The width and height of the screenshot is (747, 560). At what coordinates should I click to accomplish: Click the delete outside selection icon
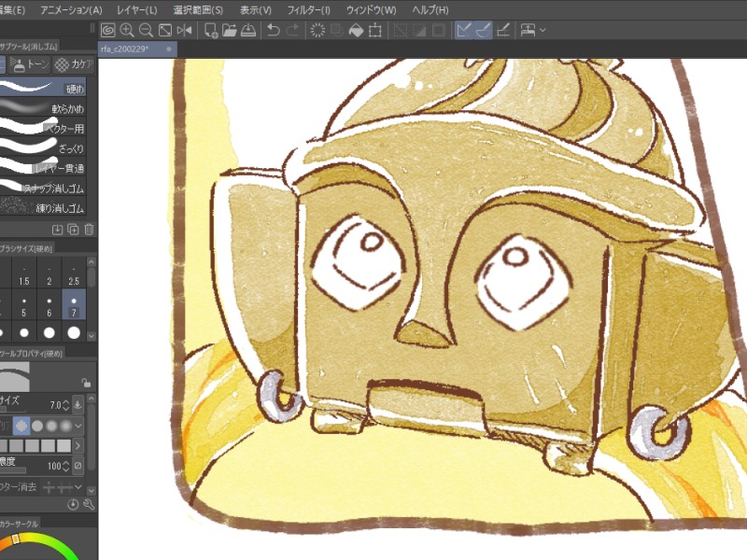tap(337, 31)
